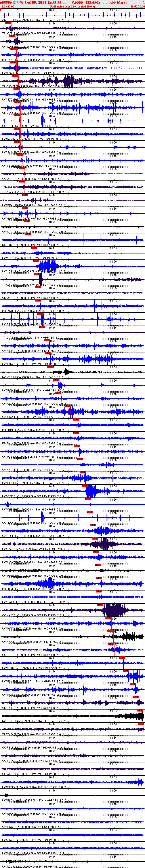Click the CC.CIHL BHZ trace label
145x868 pixels.
click(33, 179)
